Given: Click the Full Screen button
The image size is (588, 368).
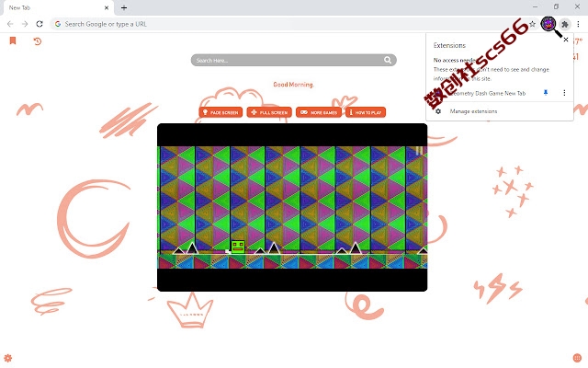Looking at the screenshot, I should click(269, 112).
